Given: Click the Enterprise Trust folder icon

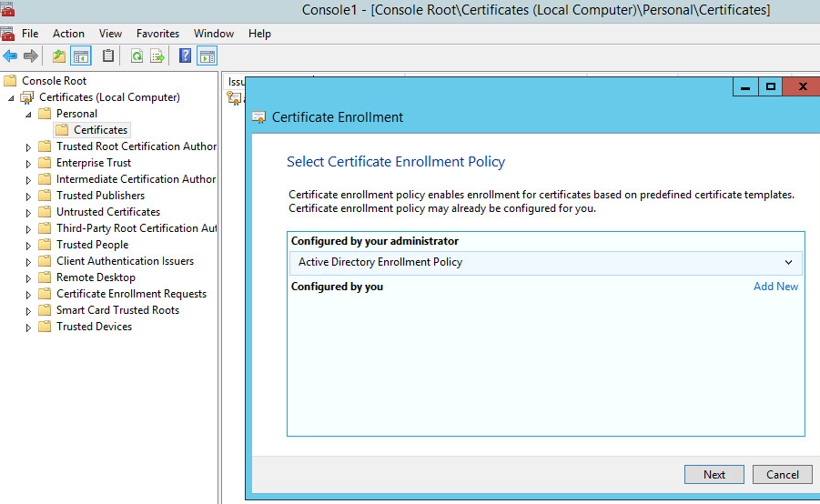Looking at the screenshot, I should pos(45,163).
